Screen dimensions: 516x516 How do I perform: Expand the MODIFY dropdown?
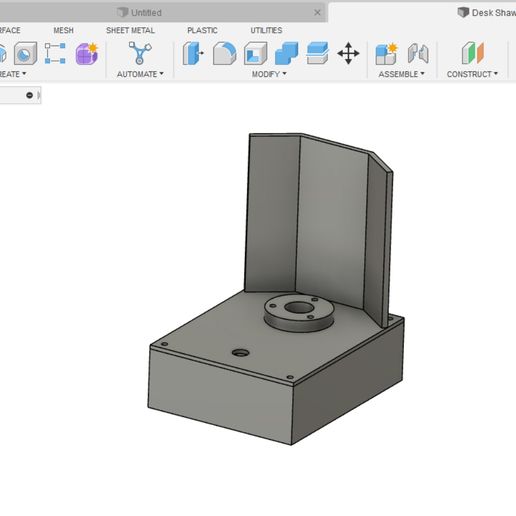coord(269,74)
